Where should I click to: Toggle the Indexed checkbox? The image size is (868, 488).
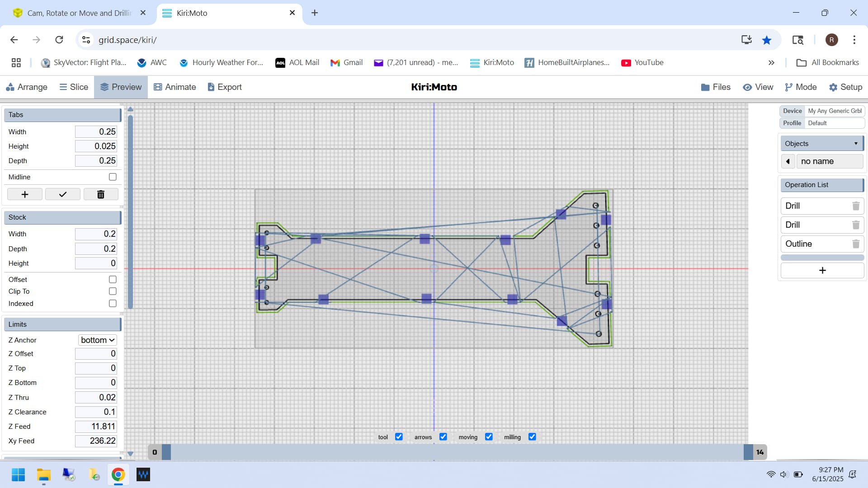pos(113,304)
